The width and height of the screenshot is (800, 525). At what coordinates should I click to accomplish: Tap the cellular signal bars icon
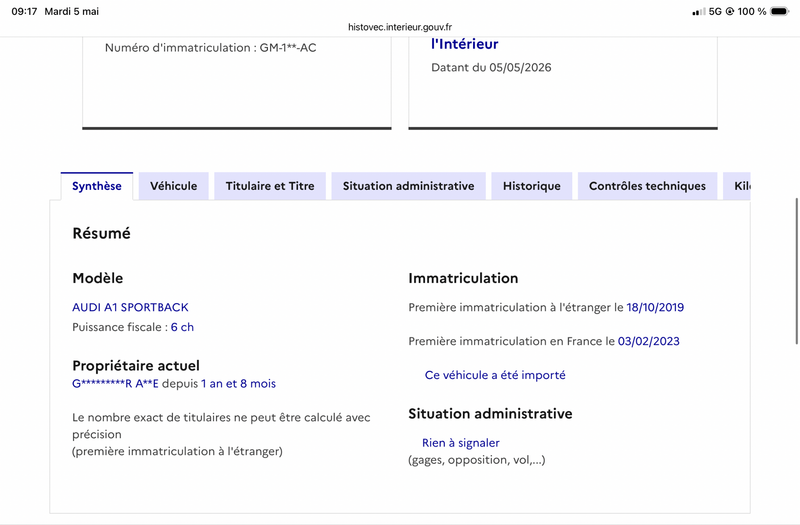pyautogui.click(x=699, y=11)
